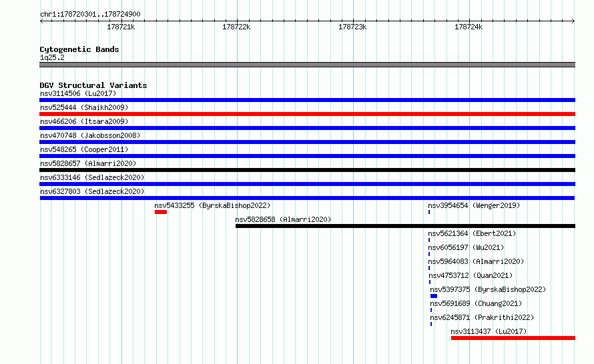The width and height of the screenshot is (594, 364).
Task: Select the black bar for nsv5828657
Action: point(307,170)
